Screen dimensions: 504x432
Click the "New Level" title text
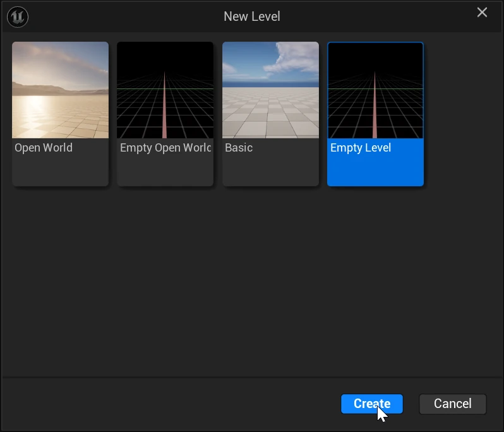click(x=251, y=16)
